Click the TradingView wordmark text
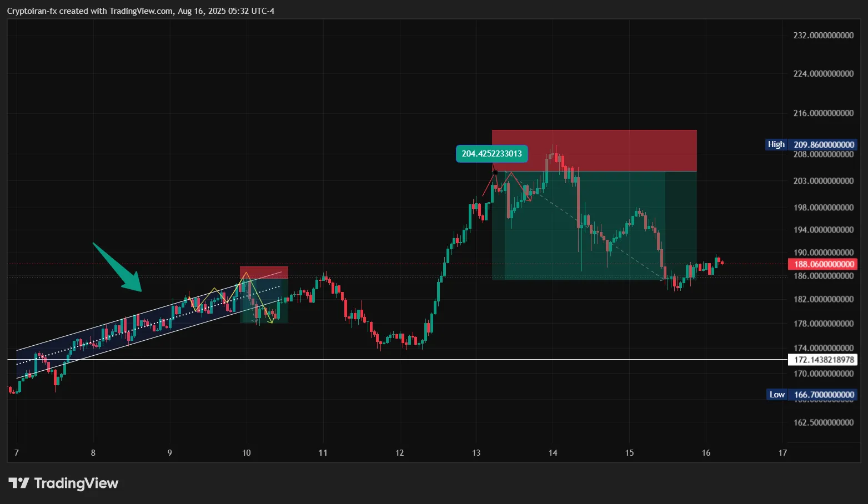This screenshot has height=504, width=868. pos(76,483)
